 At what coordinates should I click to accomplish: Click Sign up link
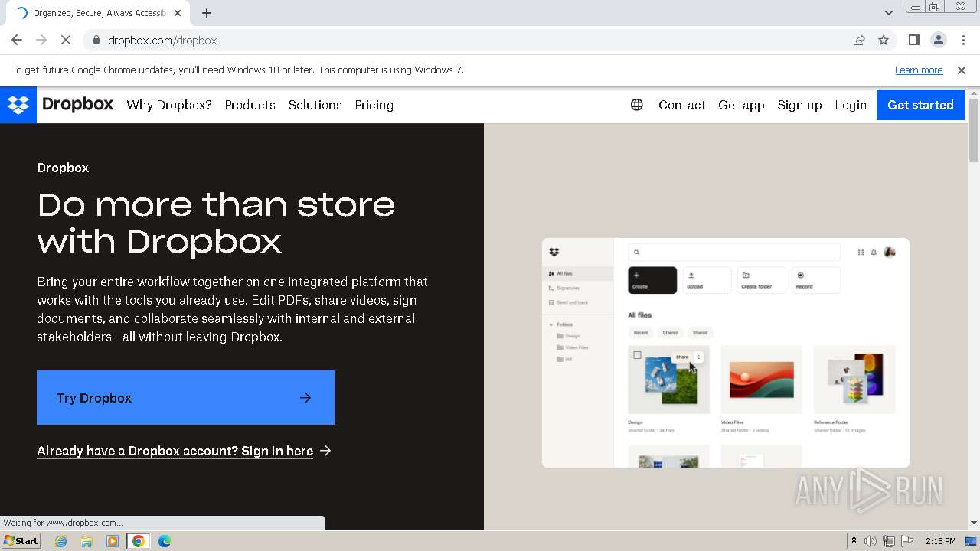(x=799, y=105)
